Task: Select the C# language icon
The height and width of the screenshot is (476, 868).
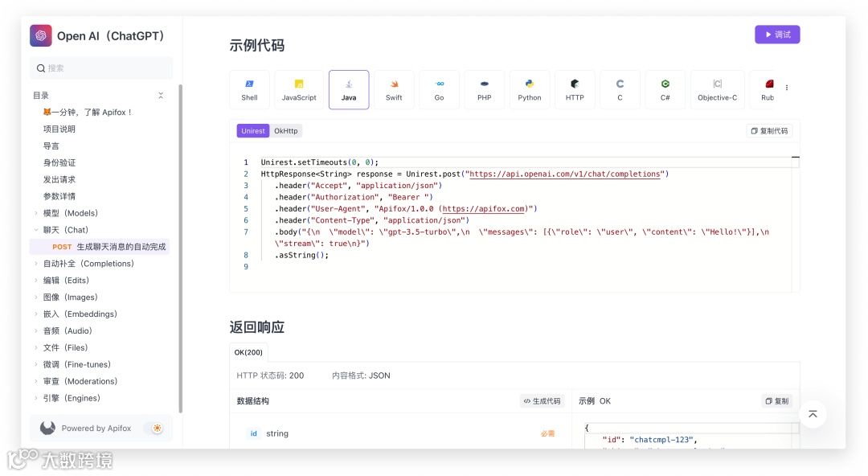Action: click(665, 84)
